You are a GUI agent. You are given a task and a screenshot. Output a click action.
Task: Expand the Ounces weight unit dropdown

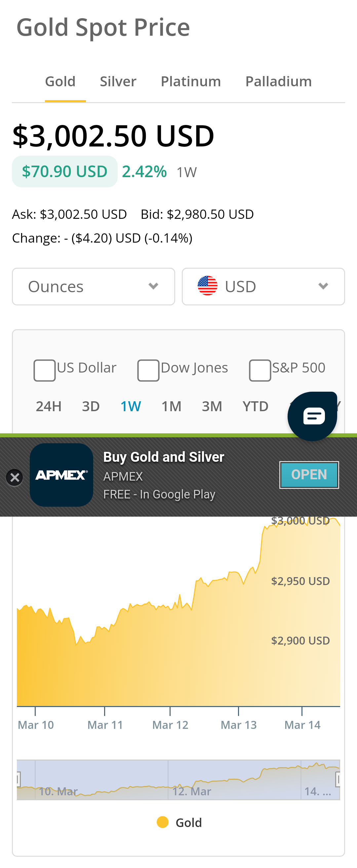pyautogui.click(x=93, y=286)
